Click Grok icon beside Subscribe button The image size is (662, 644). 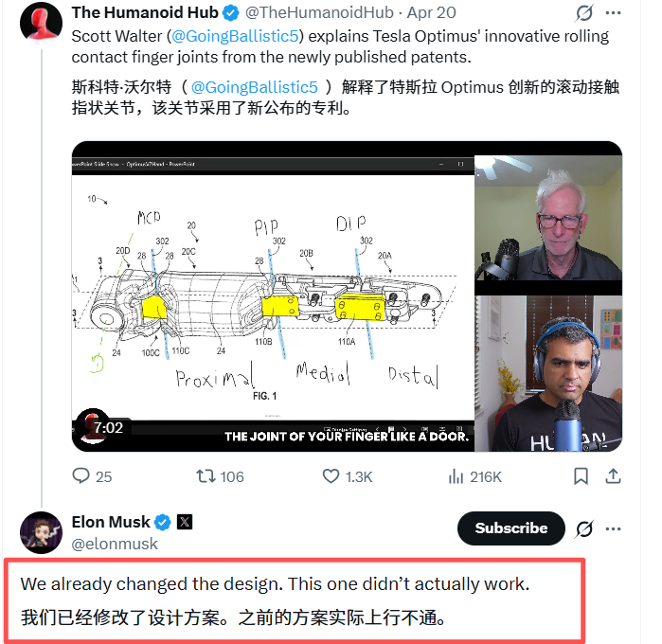click(584, 528)
